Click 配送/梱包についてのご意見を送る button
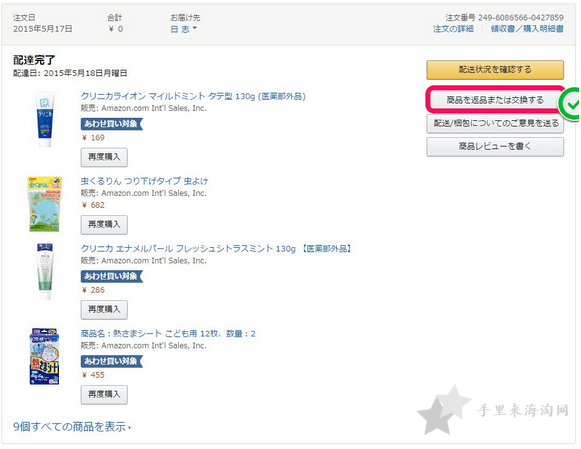The width and height of the screenshot is (581, 449). (x=495, y=123)
